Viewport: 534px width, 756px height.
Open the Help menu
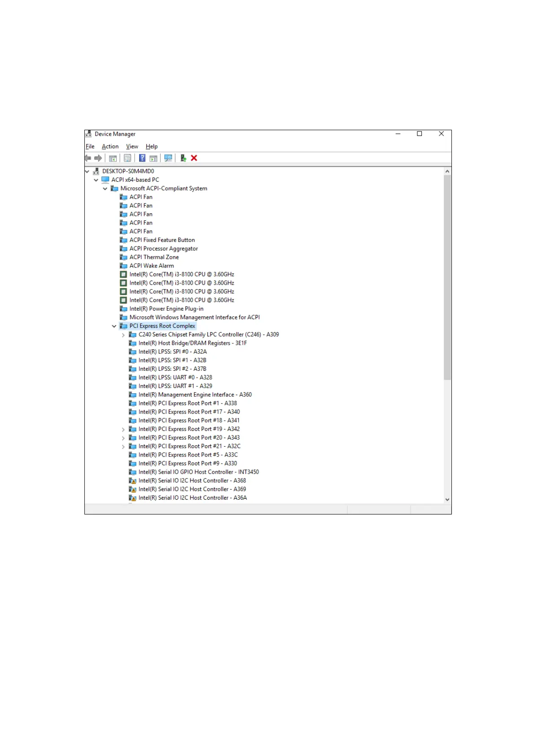pos(152,146)
